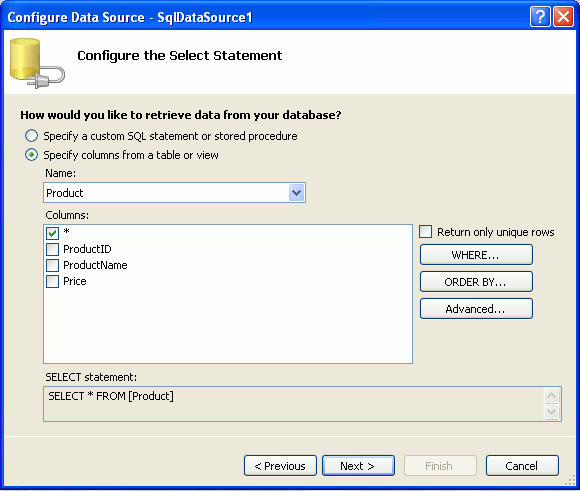Open the table Name dropdown arrow

point(296,193)
